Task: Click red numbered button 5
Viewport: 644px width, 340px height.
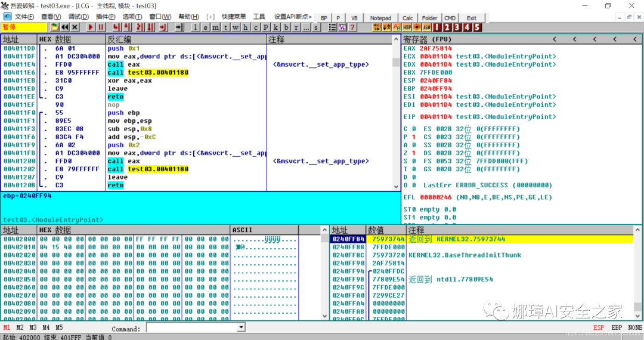Action: click(x=477, y=27)
